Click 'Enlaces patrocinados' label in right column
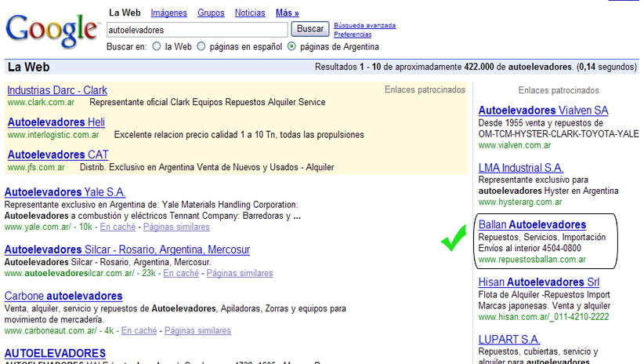Screen dimensions: 644x364 (x=559, y=90)
